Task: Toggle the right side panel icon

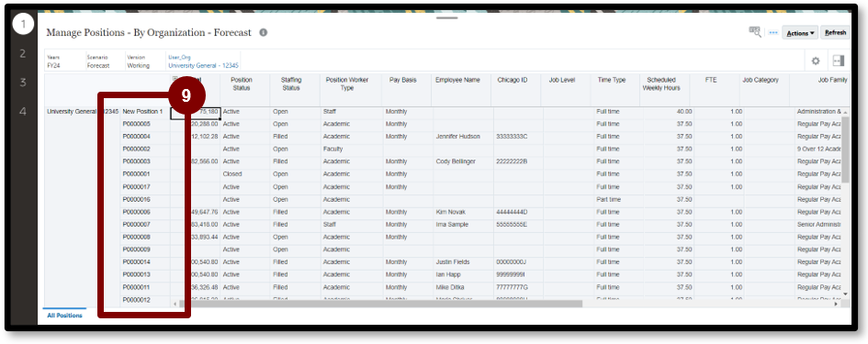Action: click(x=838, y=61)
